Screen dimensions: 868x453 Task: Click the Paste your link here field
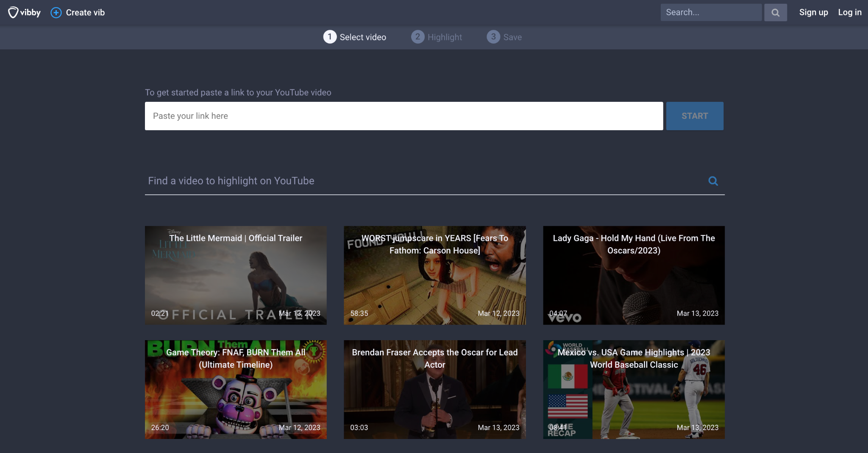click(404, 116)
